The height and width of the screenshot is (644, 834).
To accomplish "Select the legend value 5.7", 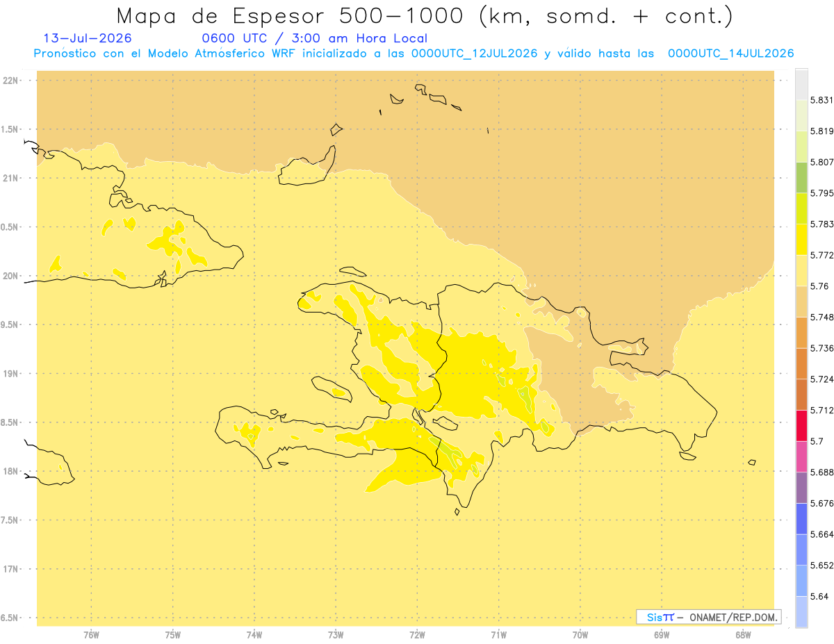I will [x=816, y=441].
